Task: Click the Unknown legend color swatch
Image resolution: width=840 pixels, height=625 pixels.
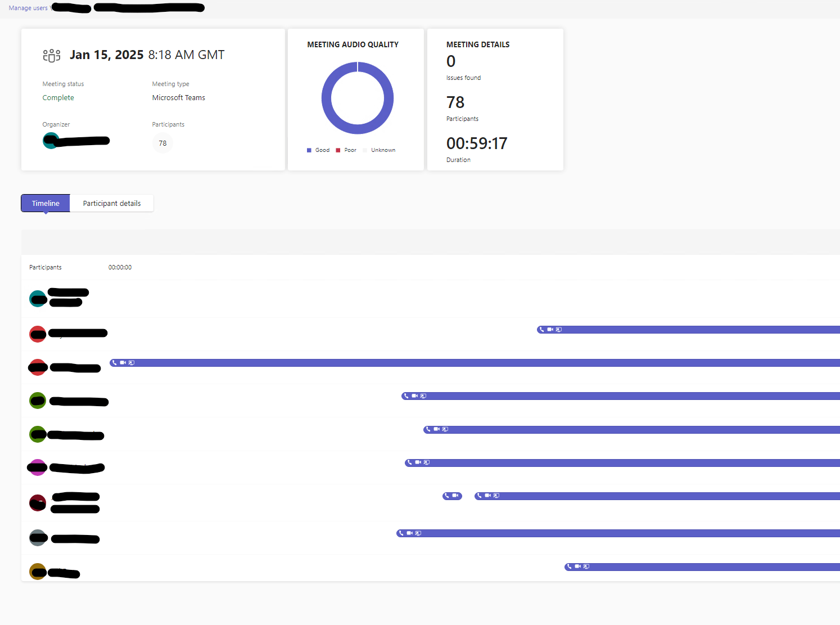Action: click(x=365, y=150)
